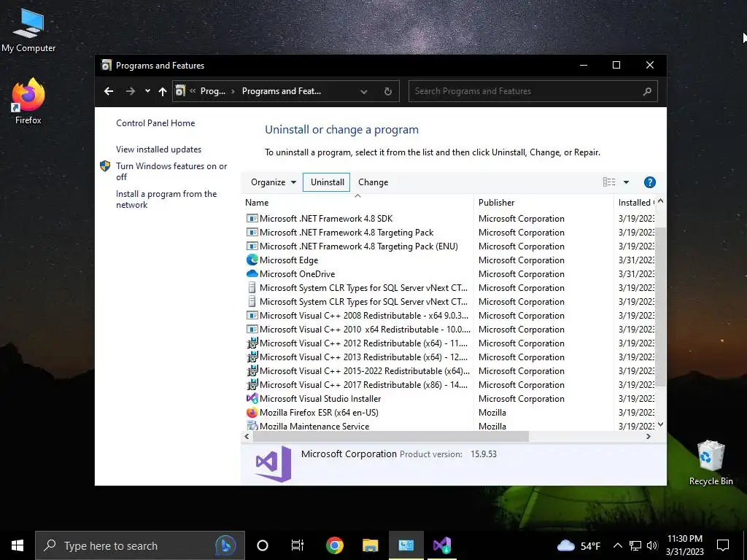747x560 pixels.
Task: Open the recent locations chevron
Action: 147,91
